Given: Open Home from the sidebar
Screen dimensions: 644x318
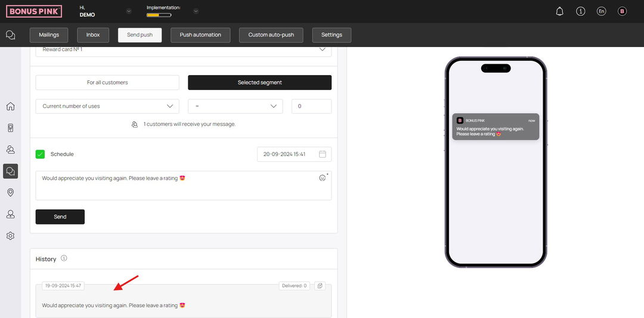Looking at the screenshot, I should tap(11, 106).
